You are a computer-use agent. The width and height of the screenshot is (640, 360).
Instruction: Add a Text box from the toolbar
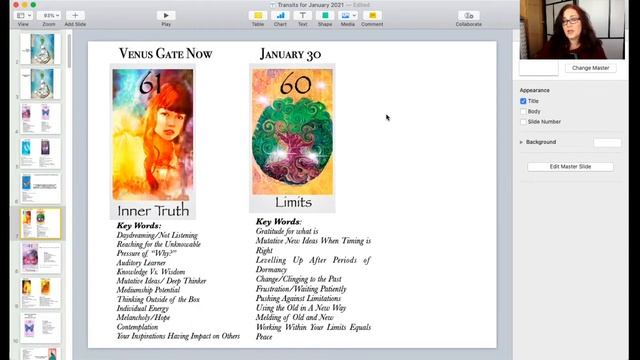(302, 16)
